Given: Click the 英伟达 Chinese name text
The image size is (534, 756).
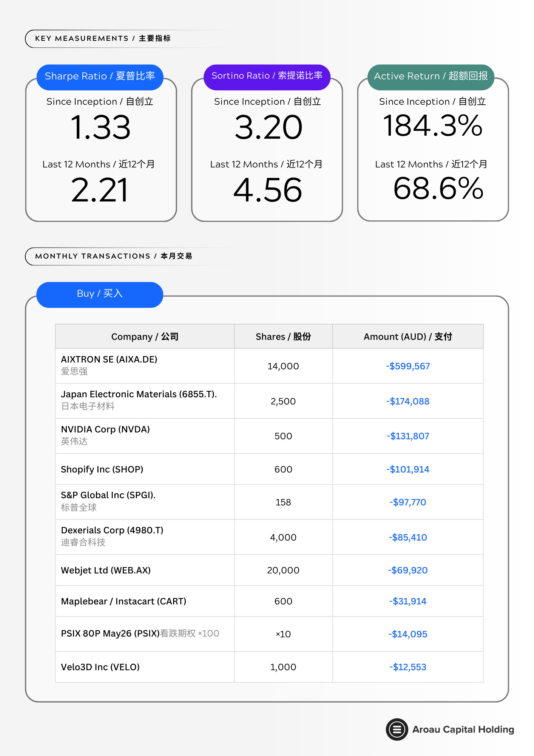Looking at the screenshot, I should pos(74,442).
